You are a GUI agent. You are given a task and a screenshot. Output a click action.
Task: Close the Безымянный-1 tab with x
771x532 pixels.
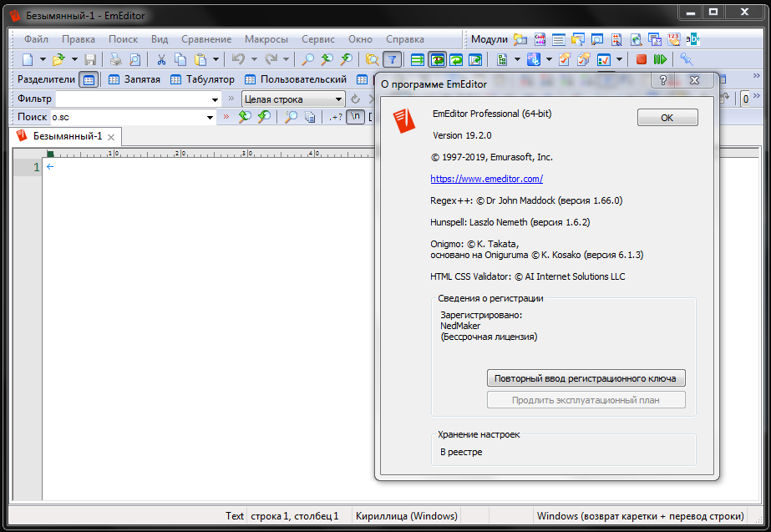pyautogui.click(x=111, y=137)
